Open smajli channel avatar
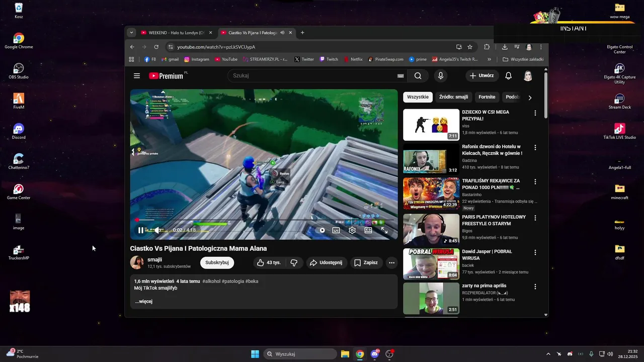Viewport: 644px width, 362px height. click(137, 262)
